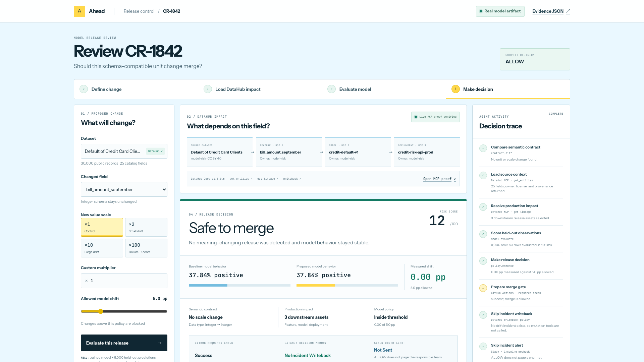Switch to the Make decision step
The image size is (644, 362).
click(x=508, y=89)
